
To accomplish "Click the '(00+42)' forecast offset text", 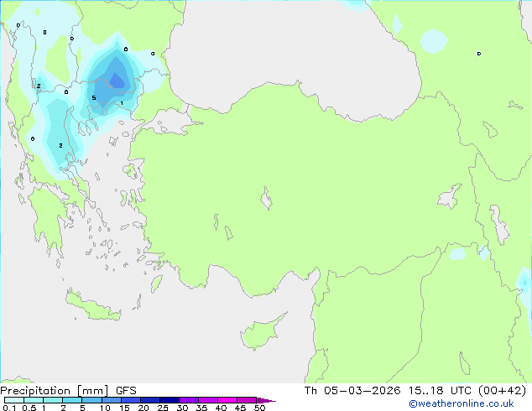I will (x=502, y=390).
